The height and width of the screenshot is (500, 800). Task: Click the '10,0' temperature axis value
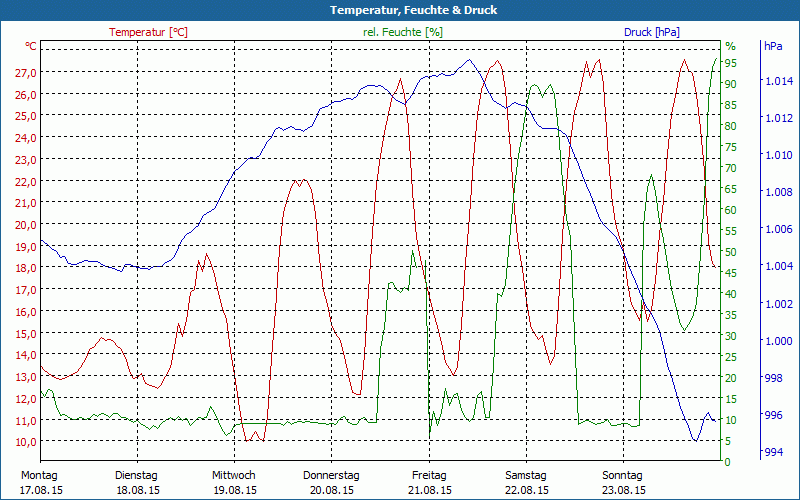(26, 442)
